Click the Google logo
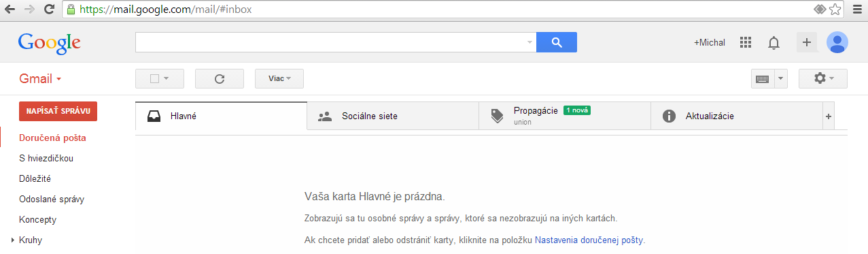Screen dimensions: 868x254 coord(50,43)
